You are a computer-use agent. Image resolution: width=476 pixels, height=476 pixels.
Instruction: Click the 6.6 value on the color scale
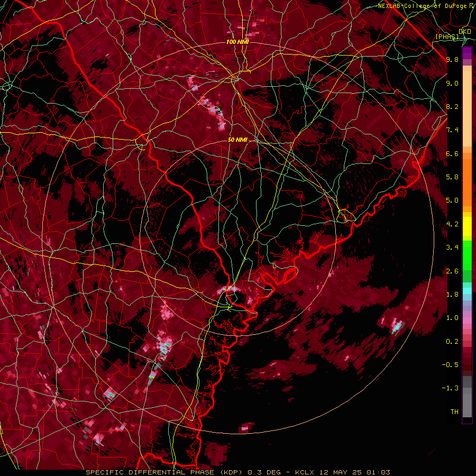point(452,154)
